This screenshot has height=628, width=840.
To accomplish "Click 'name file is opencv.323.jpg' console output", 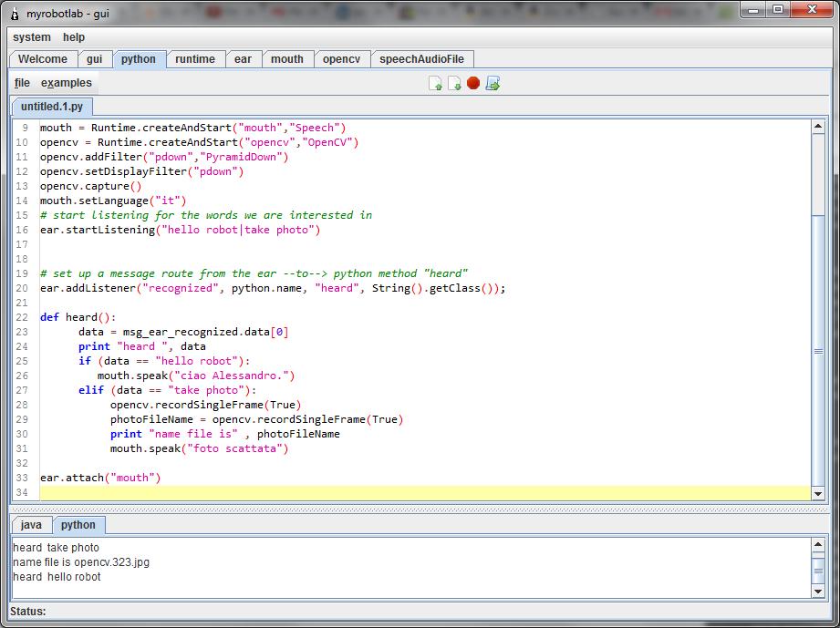I will [x=81, y=562].
